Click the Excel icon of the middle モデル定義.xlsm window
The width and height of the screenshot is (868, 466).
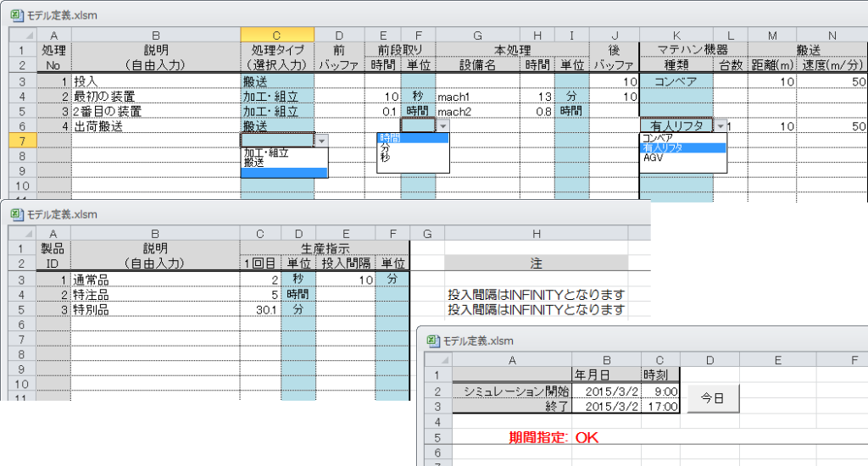pyautogui.click(x=17, y=214)
